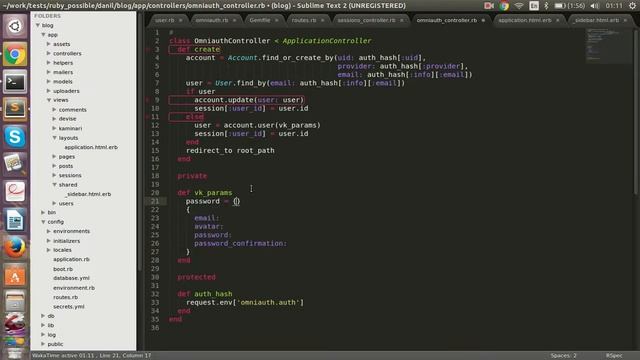Switch to the omniauth.rb tab

(x=211, y=20)
